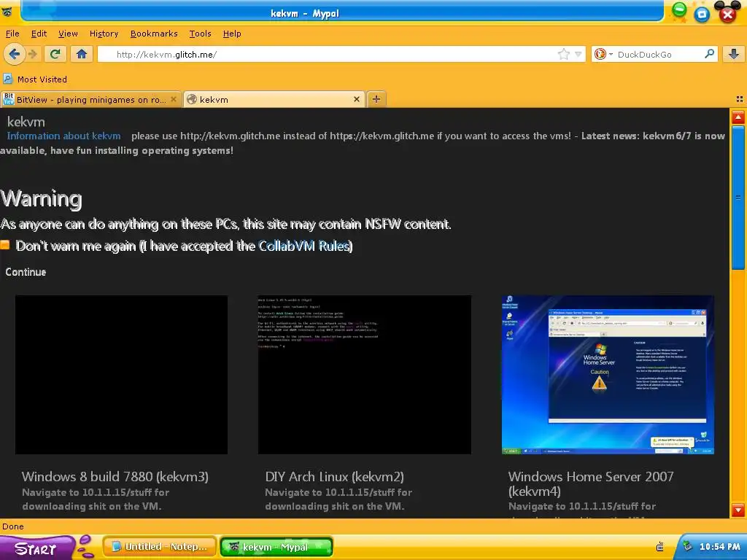
Task: Click the Mypal raccoon icon in titlebar
Action: pyautogui.click(x=7, y=12)
